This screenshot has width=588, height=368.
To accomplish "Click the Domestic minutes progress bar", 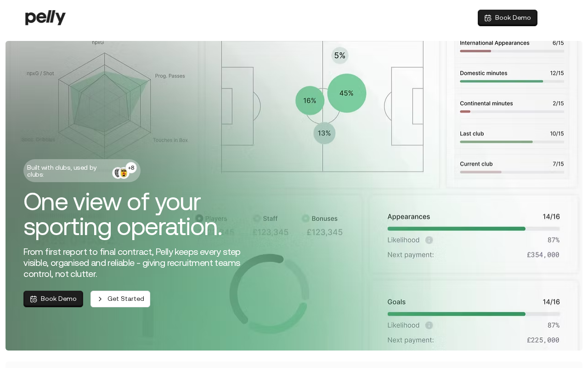I will pos(512,81).
